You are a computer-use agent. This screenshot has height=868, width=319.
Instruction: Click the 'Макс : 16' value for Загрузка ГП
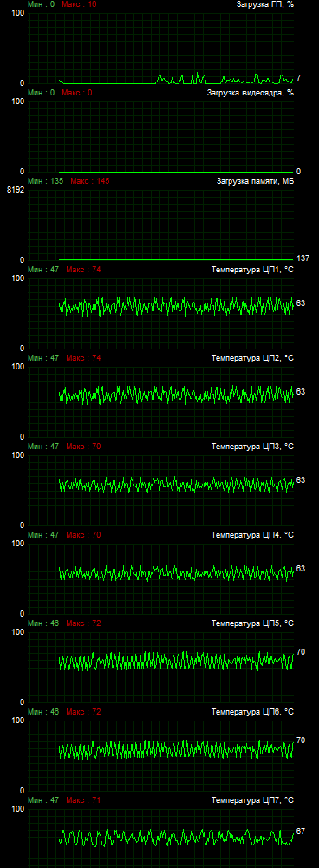point(79,3)
